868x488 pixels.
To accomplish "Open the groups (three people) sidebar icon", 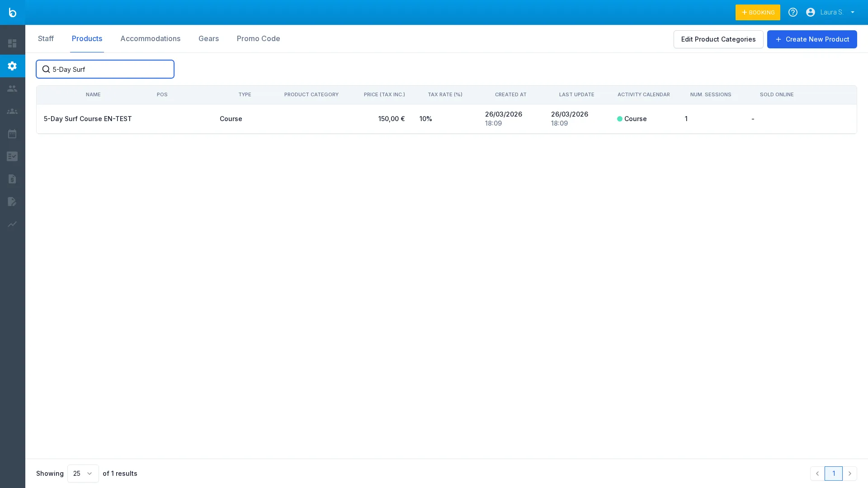I will [x=12, y=111].
